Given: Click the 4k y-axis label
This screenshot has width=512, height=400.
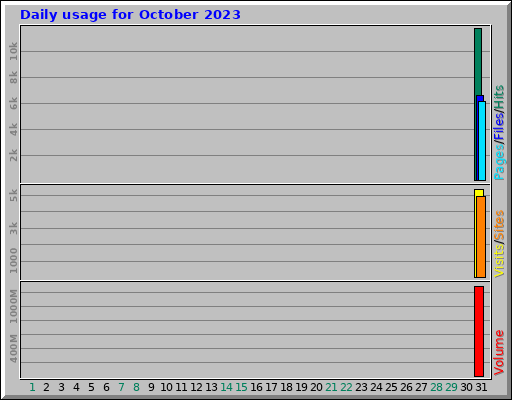Looking at the screenshot, I should [x=13, y=129].
